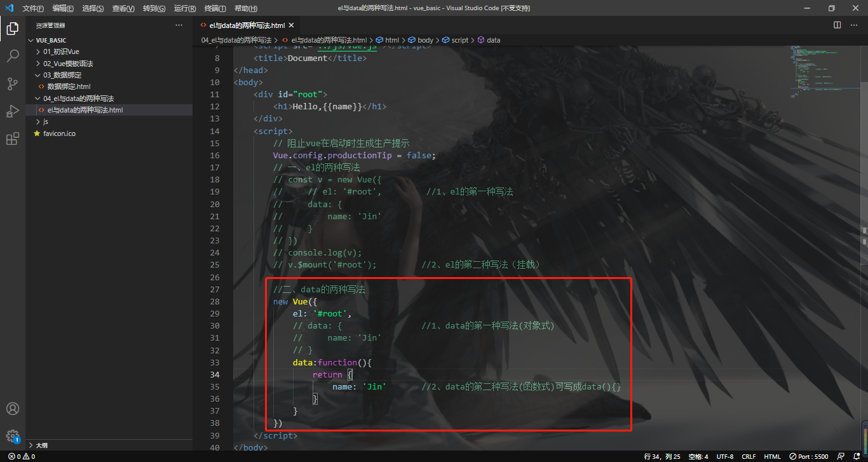Viewport: 868px width, 462px height.
Task: Open favicon.ico in explorer
Action: point(109,133)
